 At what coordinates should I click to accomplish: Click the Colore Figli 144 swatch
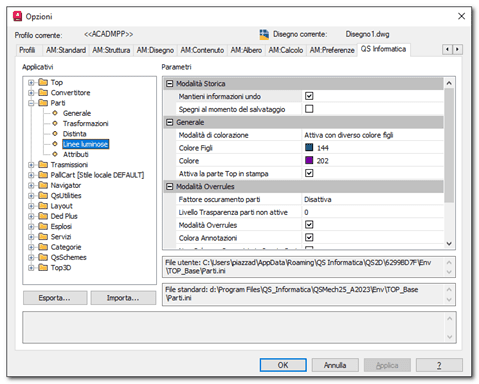[x=309, y=147]
